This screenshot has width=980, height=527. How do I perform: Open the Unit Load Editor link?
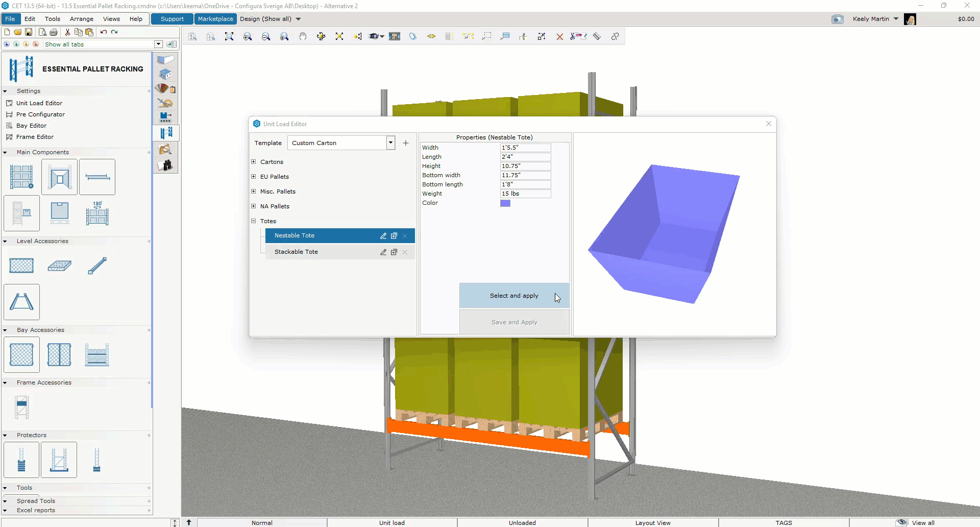(x=39, y=103)
